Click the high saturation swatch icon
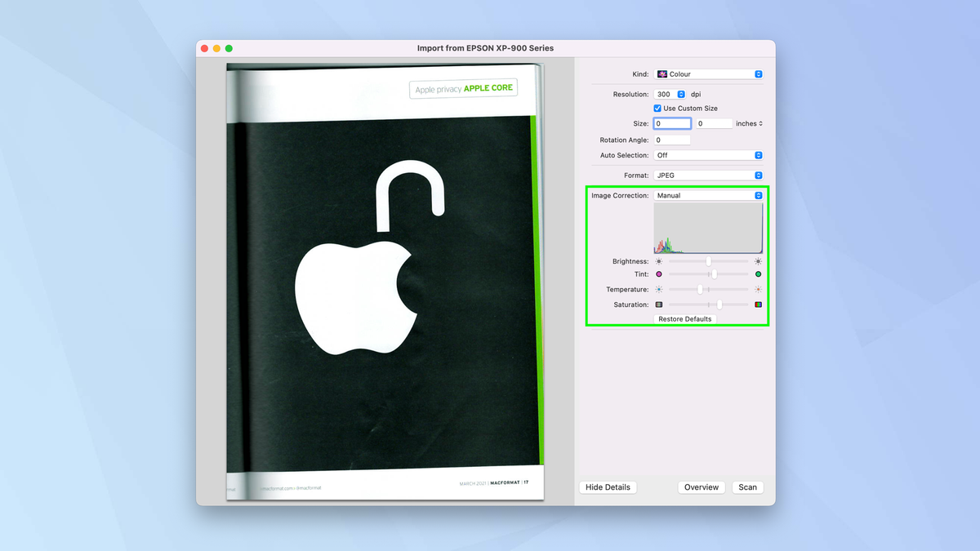 click(757, 304)
